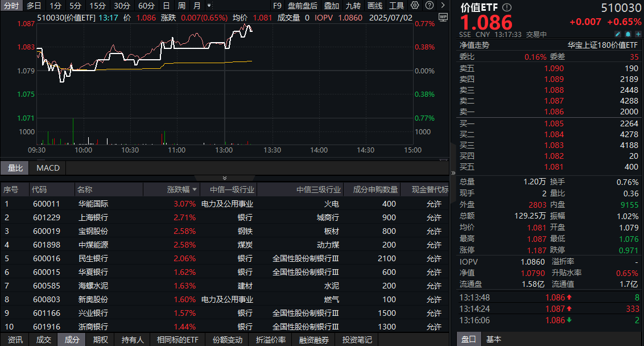Click the help question mark icon
Image resolution: width=644 pixels, height=346 pixels.
(430, 5)
